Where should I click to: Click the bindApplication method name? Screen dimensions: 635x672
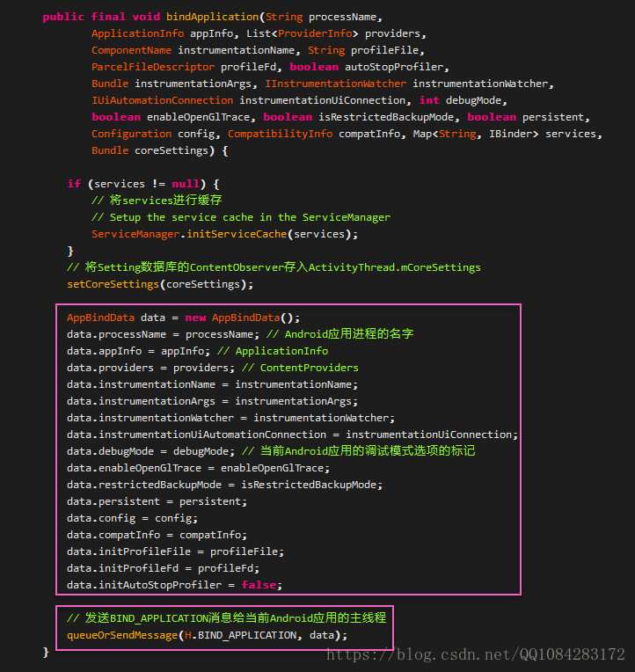click(x=212, y=17)
